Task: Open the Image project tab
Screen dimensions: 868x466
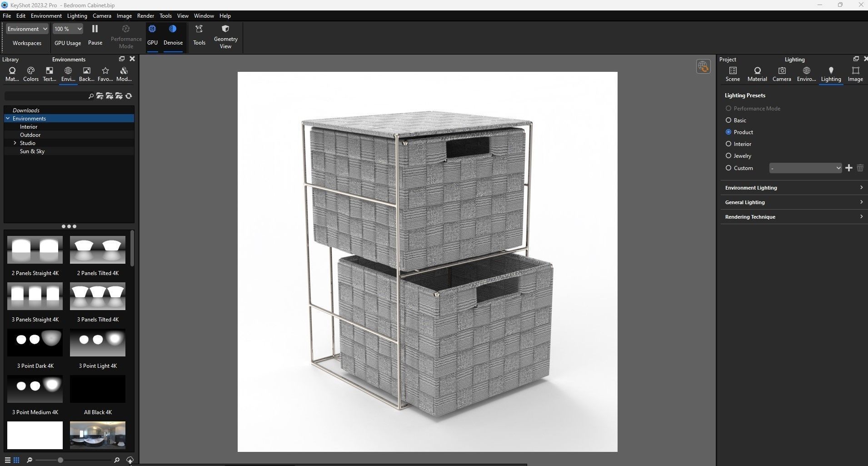Action: click(855, 74)
